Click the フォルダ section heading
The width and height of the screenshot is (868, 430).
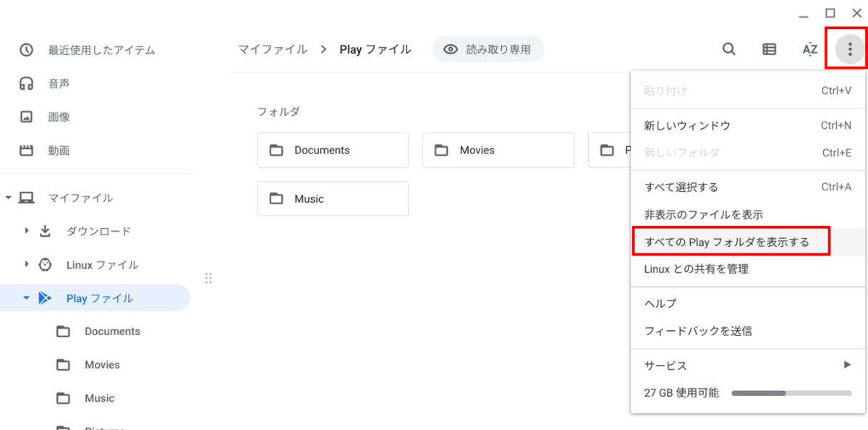click(278, 111)
